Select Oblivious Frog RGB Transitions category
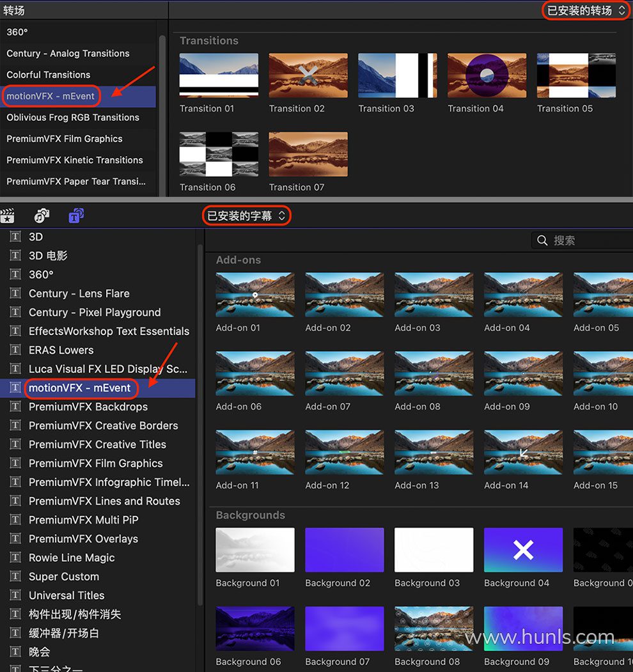 pyautogui.click(x=78, y=118)
